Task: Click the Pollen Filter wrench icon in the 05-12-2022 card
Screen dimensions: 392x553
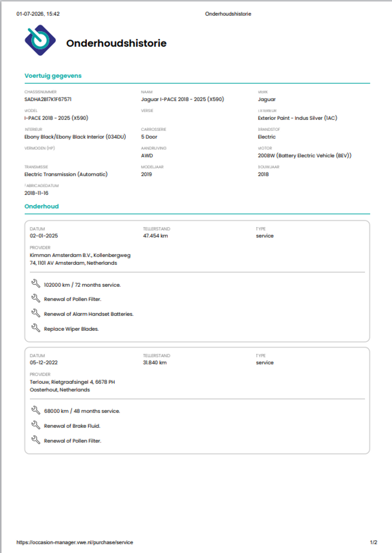Action: click(x=36, y=440)
